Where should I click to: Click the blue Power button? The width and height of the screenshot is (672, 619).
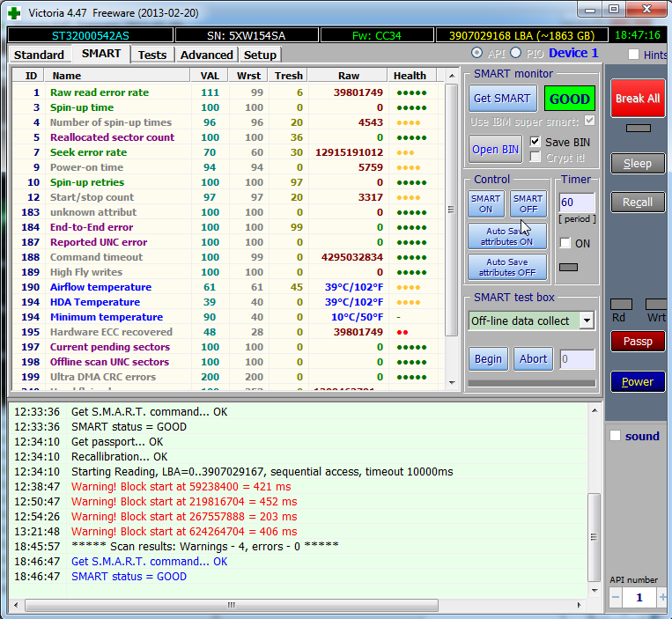click(638, 381)
